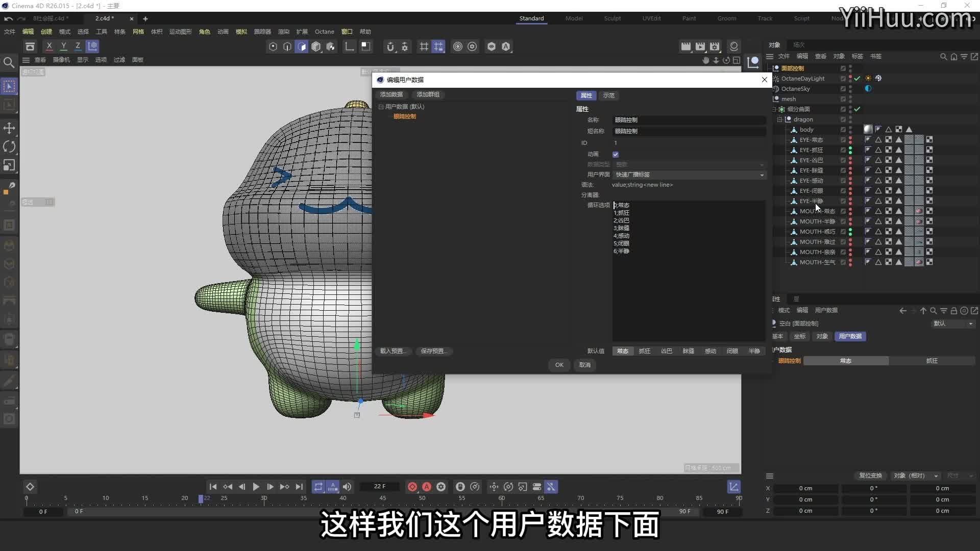Image resolution: width=980 pixels, height=551 pixels.
Task: Switch to the 示范 tab in dialog
Action: coord(608,95)
